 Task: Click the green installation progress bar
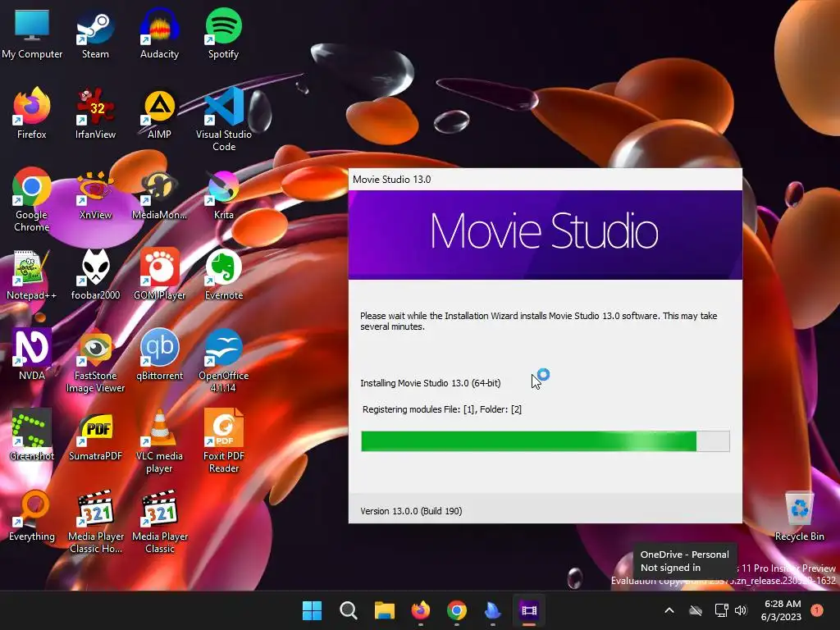(545, 441)
